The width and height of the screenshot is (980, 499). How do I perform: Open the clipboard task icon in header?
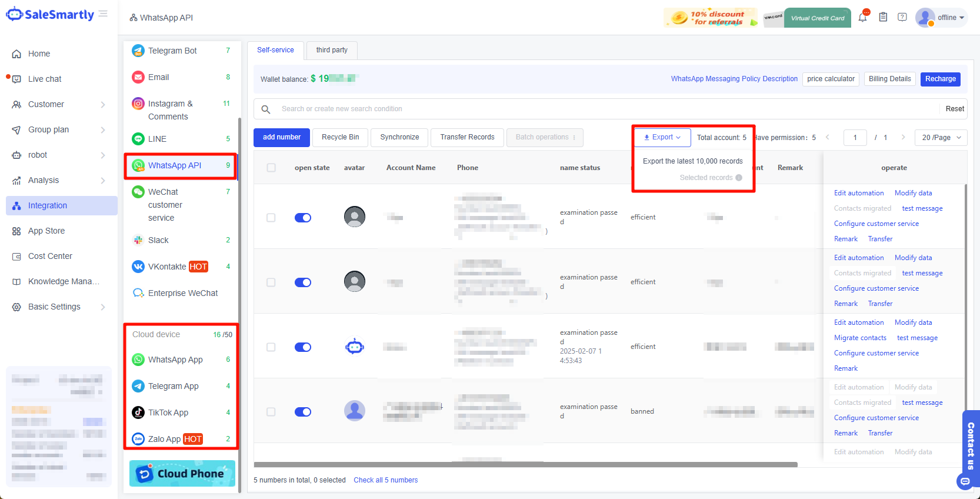click(883, 17)
